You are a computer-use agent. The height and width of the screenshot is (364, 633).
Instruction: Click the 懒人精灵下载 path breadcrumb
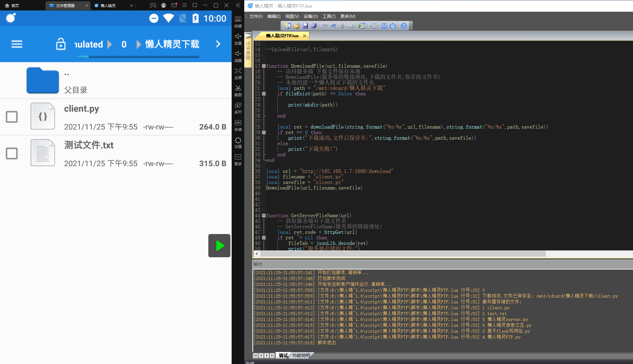tap(172, 44)
